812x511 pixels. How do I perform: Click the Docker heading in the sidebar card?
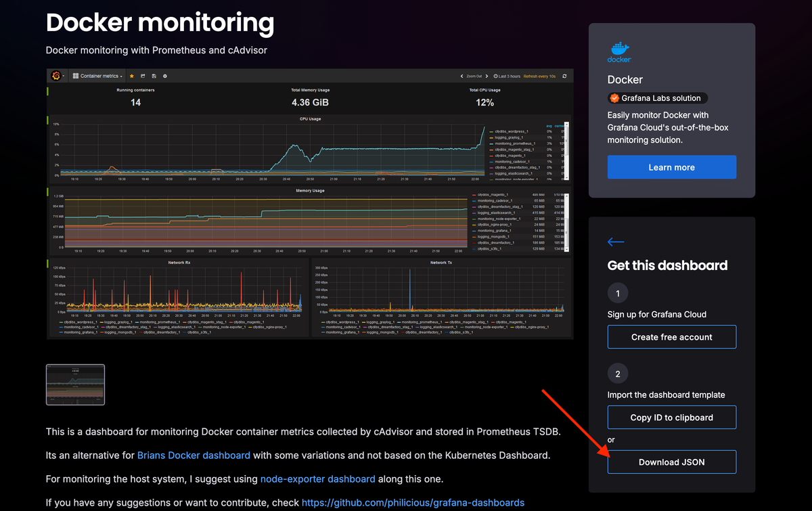tap(625, 80)
